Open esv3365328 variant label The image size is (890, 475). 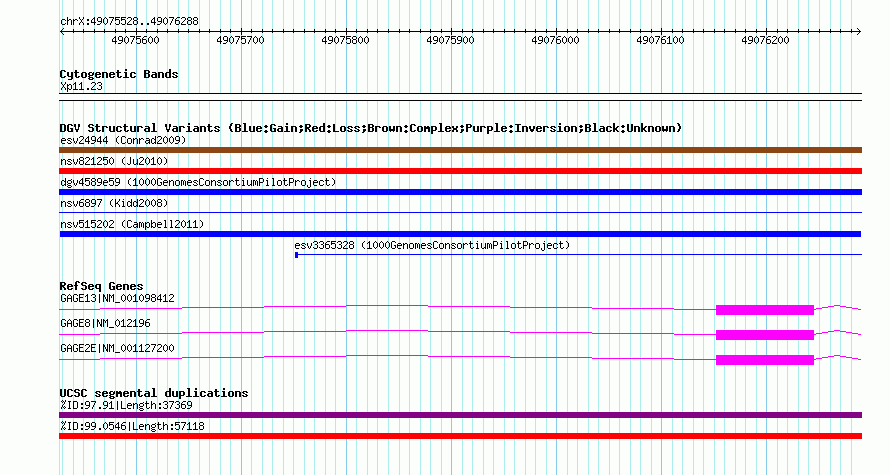pos(432,245)
